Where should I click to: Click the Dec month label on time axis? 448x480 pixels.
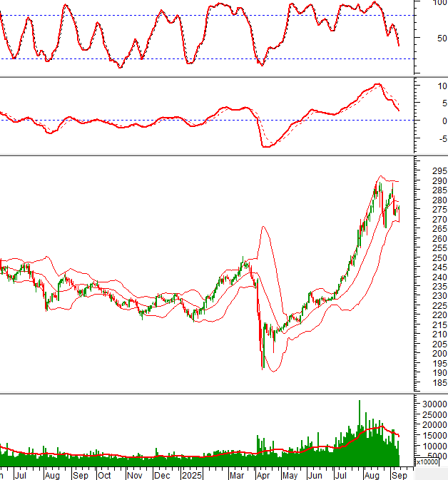[x=162, y=476]
